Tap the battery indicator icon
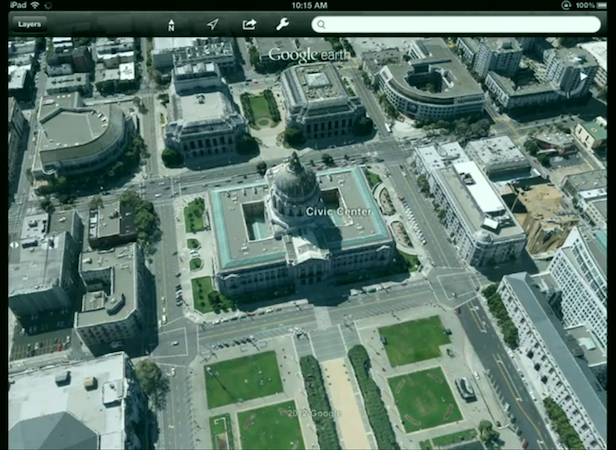616x450 pixels. (x=605, y=5)
